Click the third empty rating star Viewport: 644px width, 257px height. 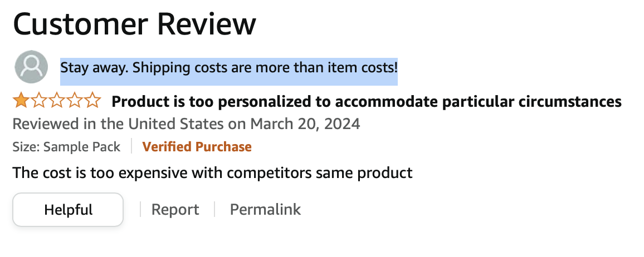pyautogui.click(x=57, y=101)
